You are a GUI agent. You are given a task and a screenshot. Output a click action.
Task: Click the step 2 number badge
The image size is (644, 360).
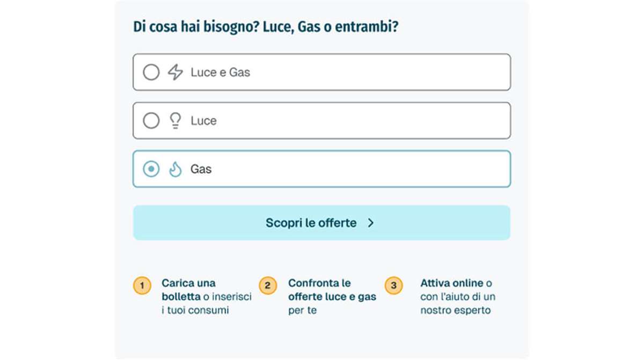pos(268,286)
